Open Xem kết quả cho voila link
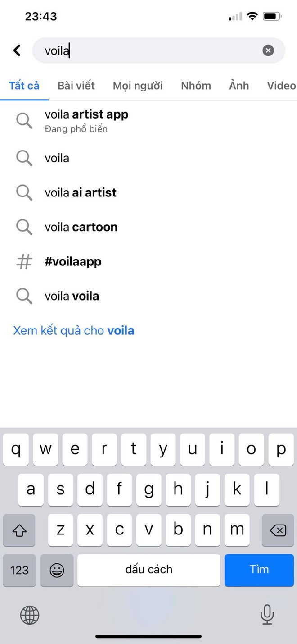 click(x=74, y=330)
